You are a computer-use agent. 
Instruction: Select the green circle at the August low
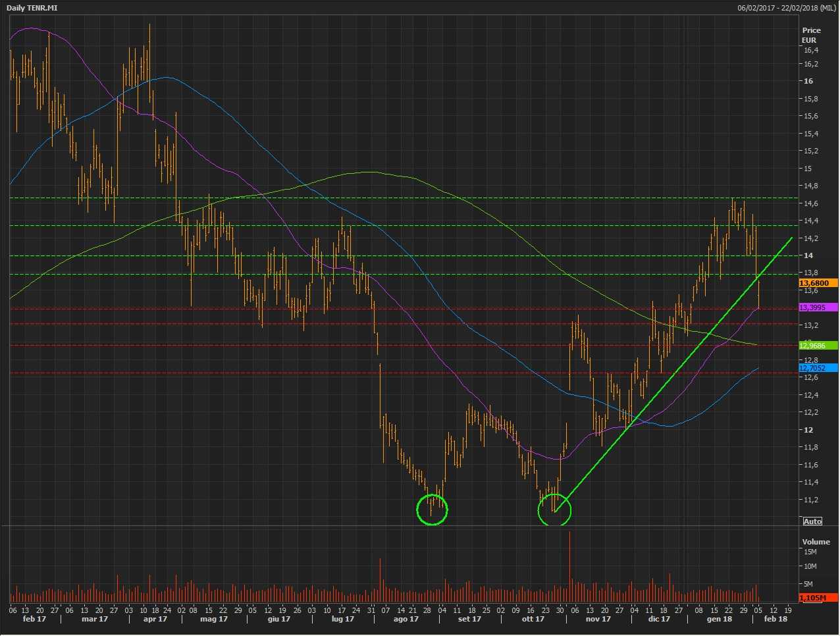[433, 509]
